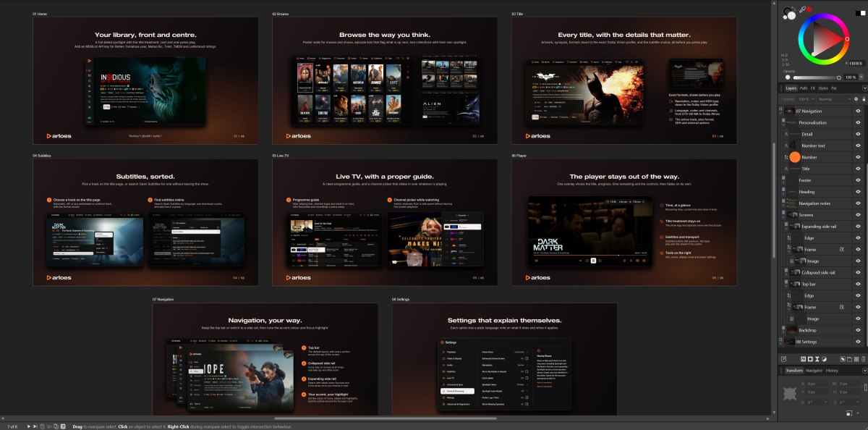Viewport: 868px width, 430px height.
Task: Toggle the layer lock icon
Action: pos(864,99)
